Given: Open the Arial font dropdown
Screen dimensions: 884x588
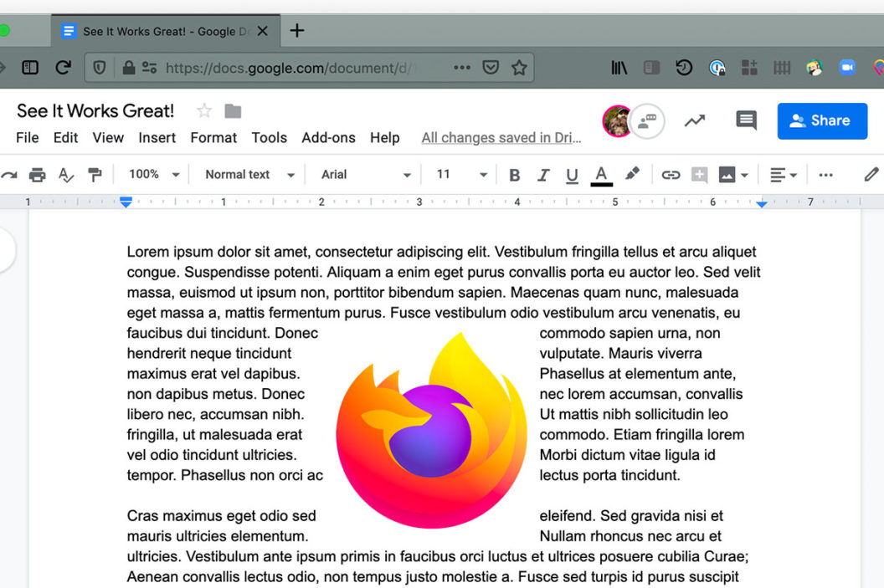Looking at the screenshot, I should pyautogui.click(x=366, y=175).
